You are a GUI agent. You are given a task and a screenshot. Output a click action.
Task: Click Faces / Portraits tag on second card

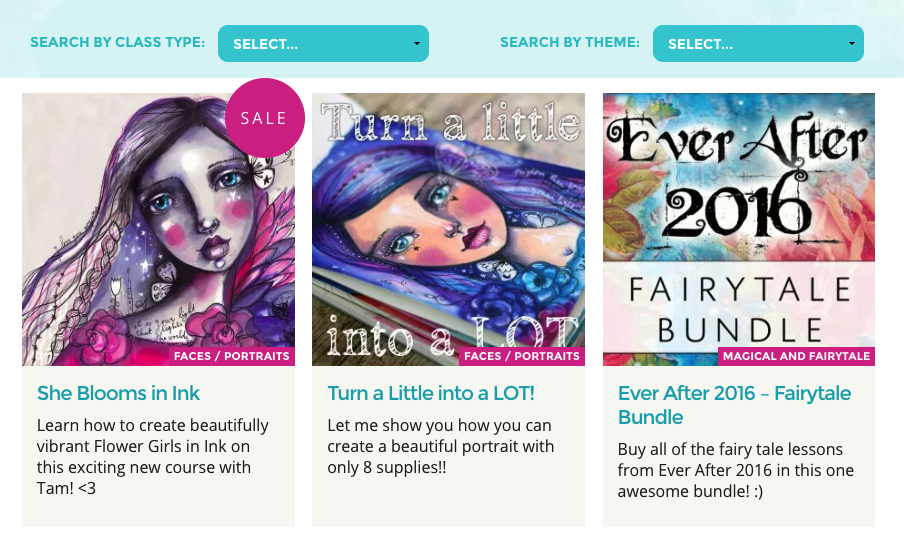(522, 356)
